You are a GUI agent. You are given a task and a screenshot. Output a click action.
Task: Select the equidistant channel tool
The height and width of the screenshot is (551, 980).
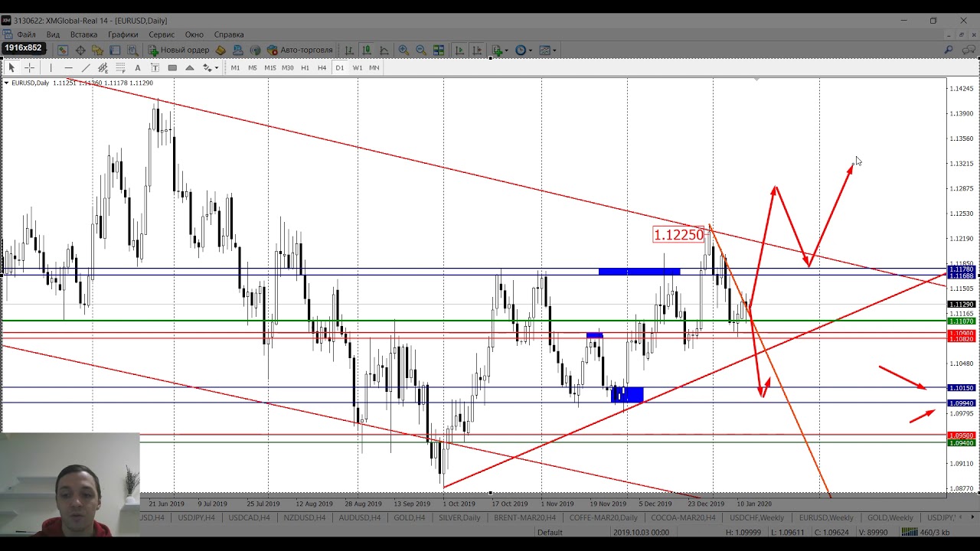click(x=103, y=67)
